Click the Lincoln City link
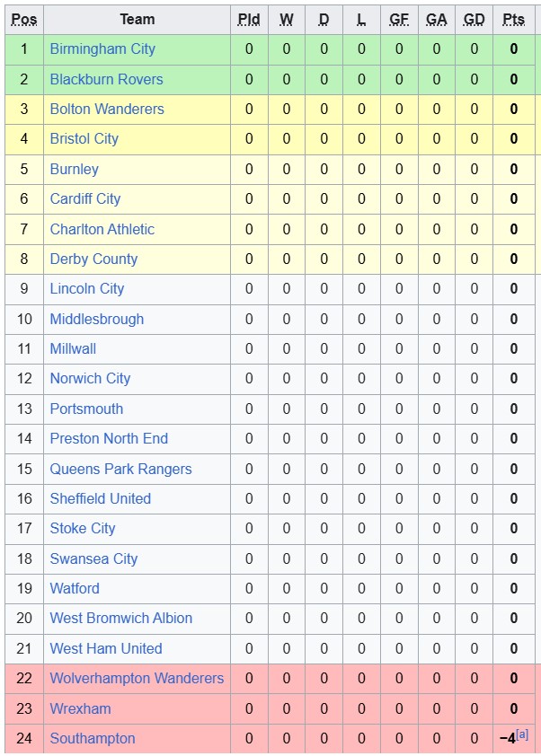541x756 pixels. point(87,289)
